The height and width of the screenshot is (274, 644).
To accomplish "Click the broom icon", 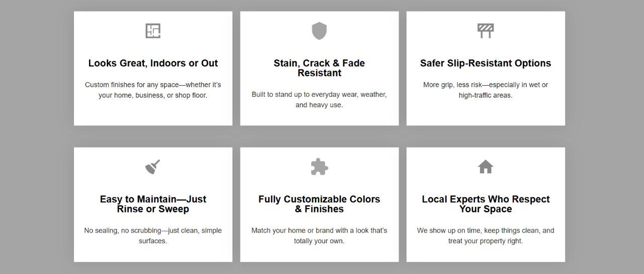I will click(153, 167).
